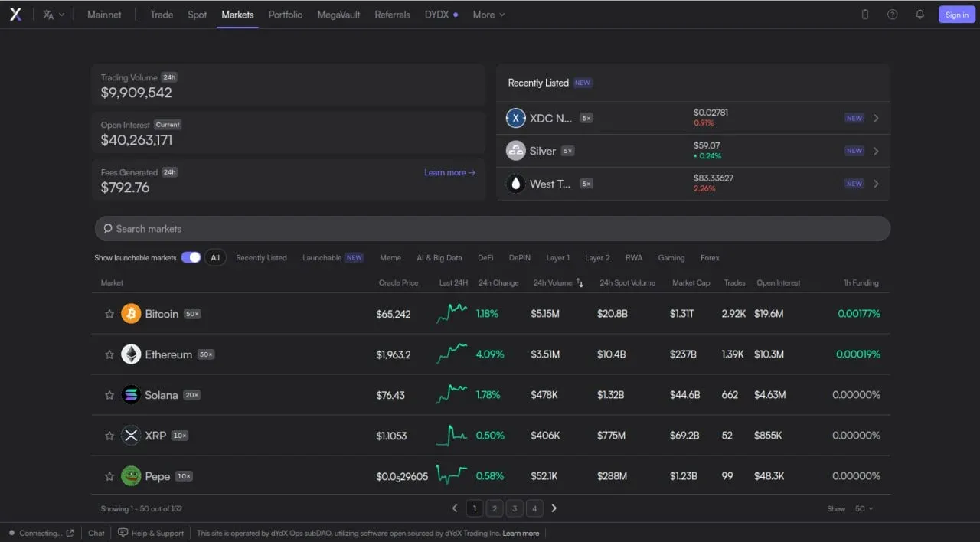The image size is (980, 542).
Task: Open the notifications bell icon
Action: 920,15
